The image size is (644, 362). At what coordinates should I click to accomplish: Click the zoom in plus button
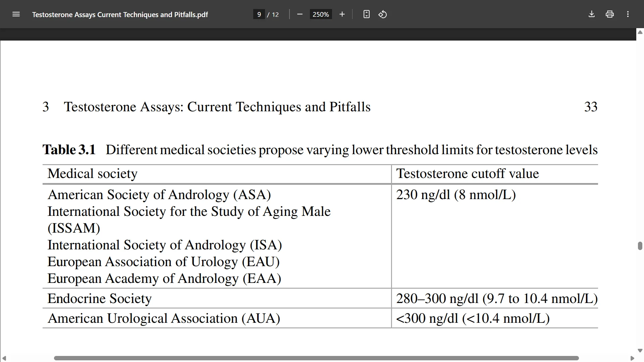(342, 14)
